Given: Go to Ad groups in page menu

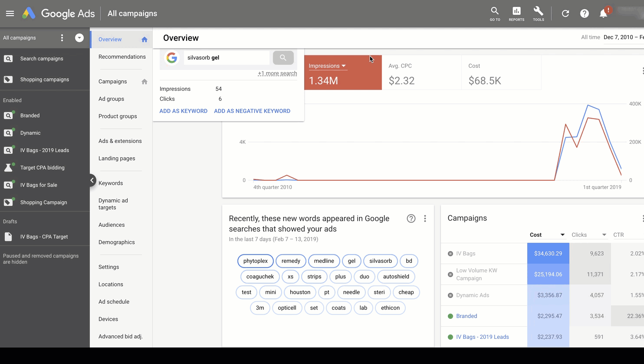Looking at the screenshot, I should 111,99.
